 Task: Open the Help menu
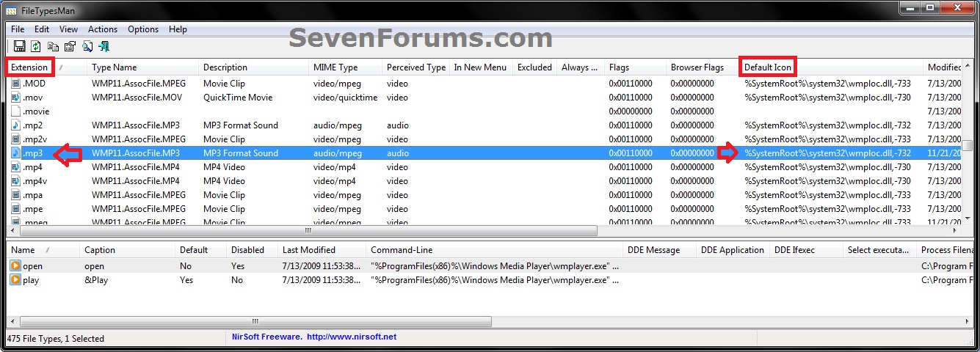point(178,29)
